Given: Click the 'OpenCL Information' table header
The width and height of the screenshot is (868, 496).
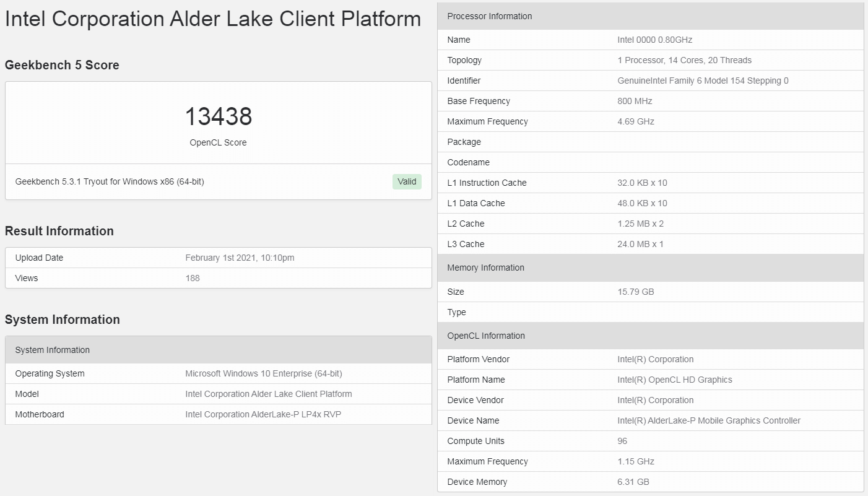Looking at the screenshot, I should tap(651, 336).
